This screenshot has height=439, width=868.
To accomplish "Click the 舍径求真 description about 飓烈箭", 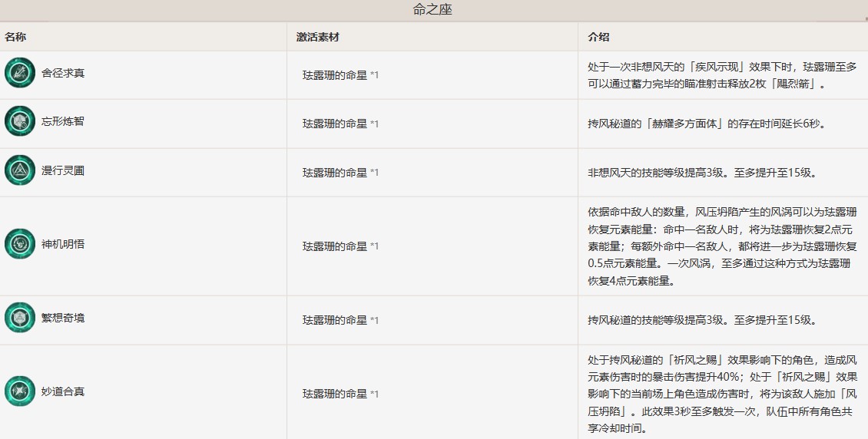I will [722, 75].
